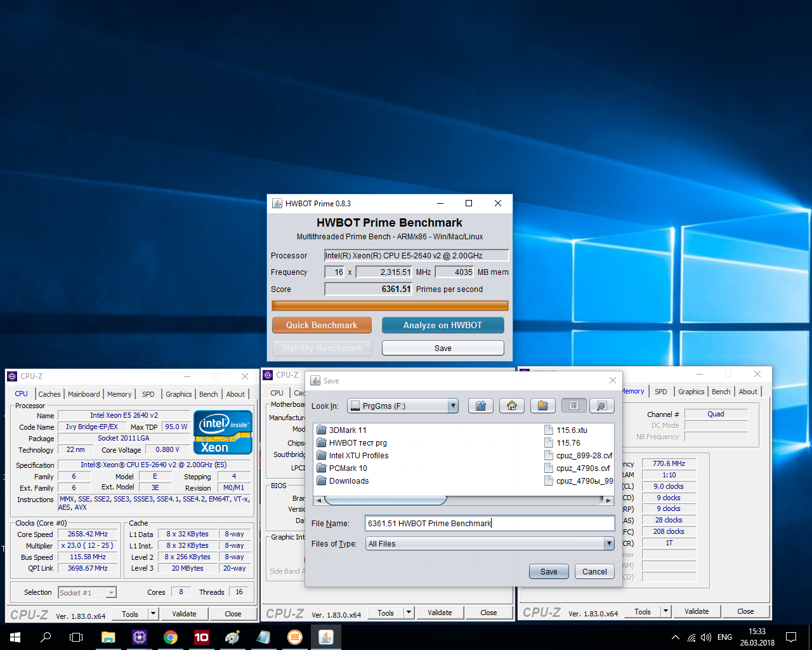
Task: Open SPD tab in left CPU-Z window
Action: click(x=148, y=394)
